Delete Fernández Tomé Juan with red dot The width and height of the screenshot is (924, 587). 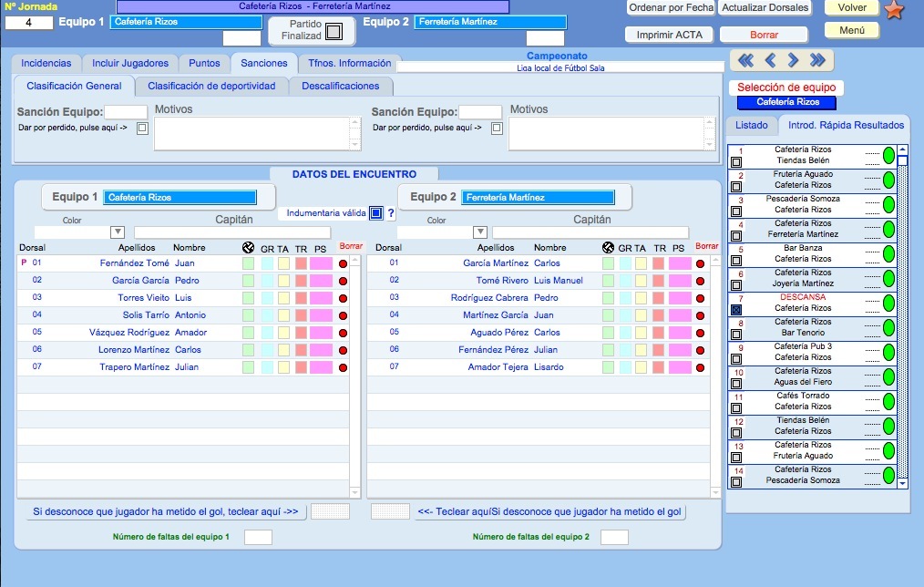tap(343, 264)
